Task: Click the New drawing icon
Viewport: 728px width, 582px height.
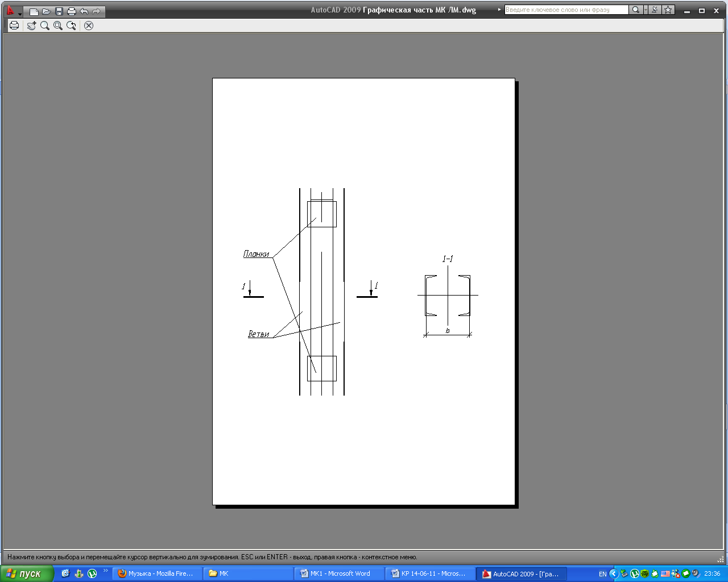Action: pos(34,11)
